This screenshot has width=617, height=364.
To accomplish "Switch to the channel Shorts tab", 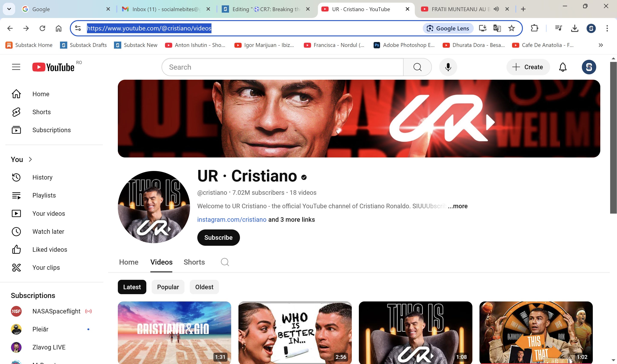I will pos(194,262).
